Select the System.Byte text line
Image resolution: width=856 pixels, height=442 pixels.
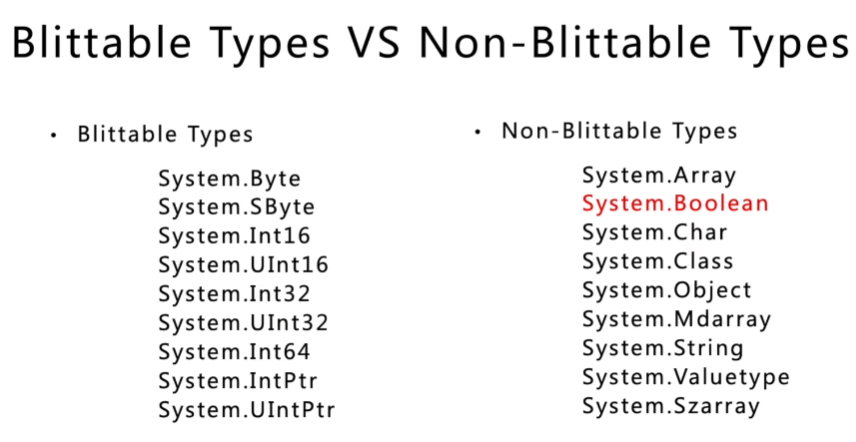229,179
